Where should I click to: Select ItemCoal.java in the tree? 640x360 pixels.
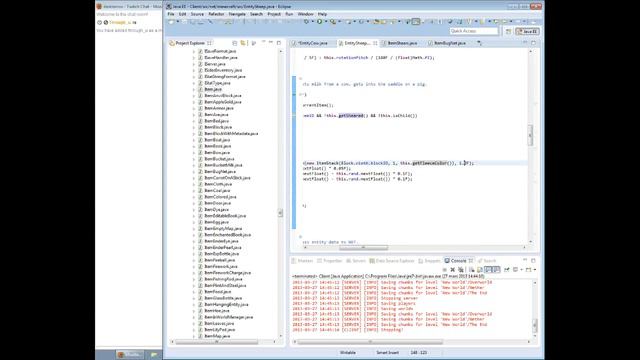tap(217, 191)
